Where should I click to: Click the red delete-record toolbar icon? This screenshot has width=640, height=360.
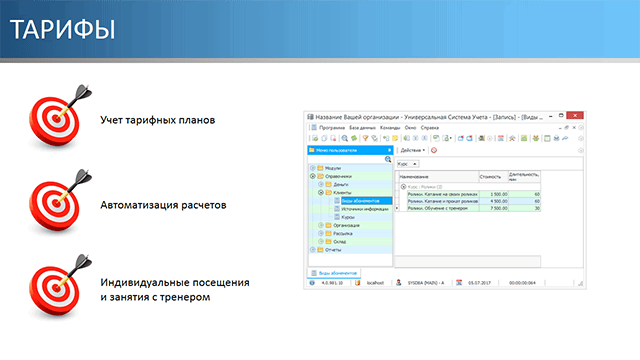(x=333, y=138)
